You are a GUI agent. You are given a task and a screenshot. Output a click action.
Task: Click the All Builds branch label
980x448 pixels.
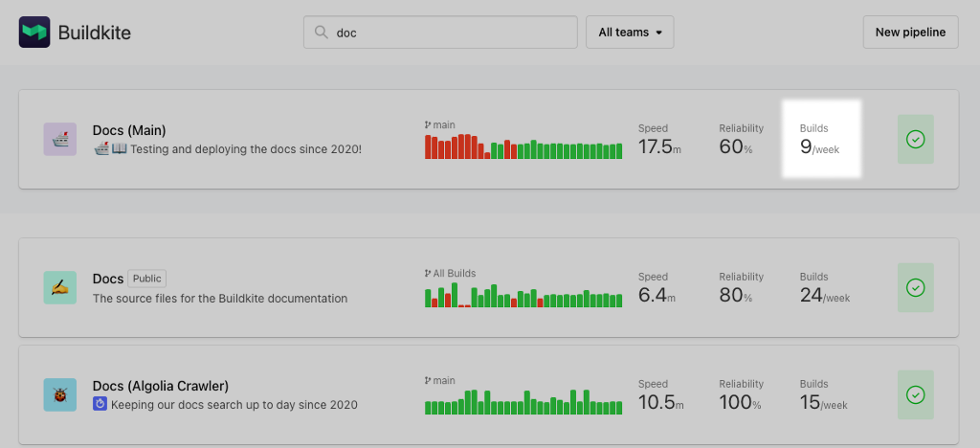pos(455,273)
